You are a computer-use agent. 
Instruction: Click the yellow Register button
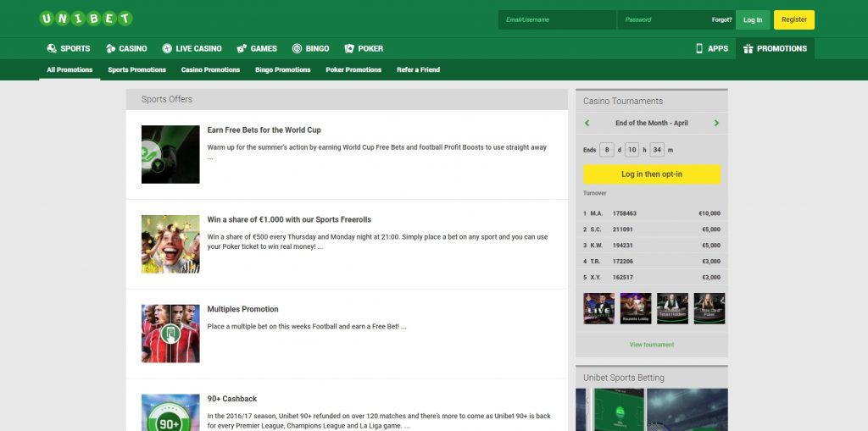[x=793, y=19]
